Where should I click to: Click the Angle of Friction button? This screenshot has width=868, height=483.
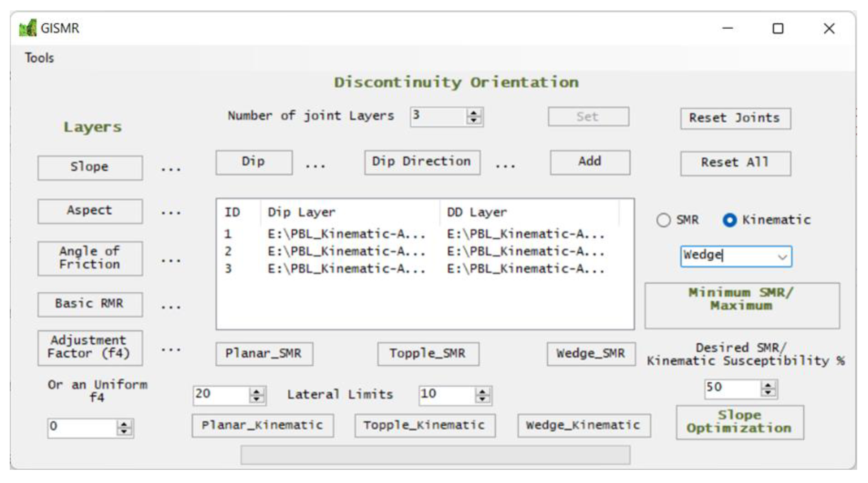point(90,258)
